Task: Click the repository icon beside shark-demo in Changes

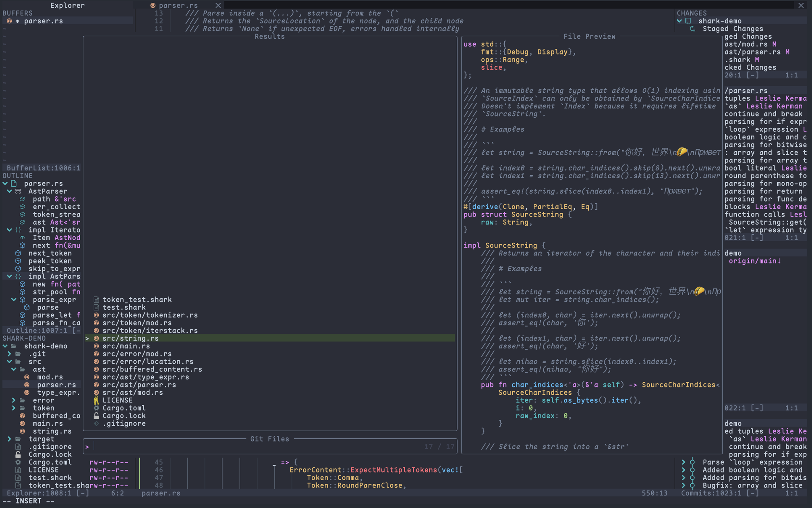Action: coord(688,21)
